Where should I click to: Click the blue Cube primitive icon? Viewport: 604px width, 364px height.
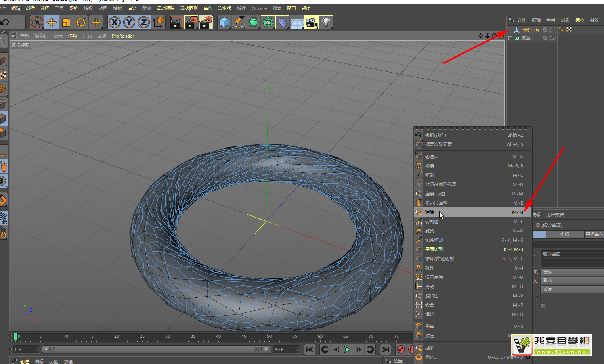coord(224,22)
